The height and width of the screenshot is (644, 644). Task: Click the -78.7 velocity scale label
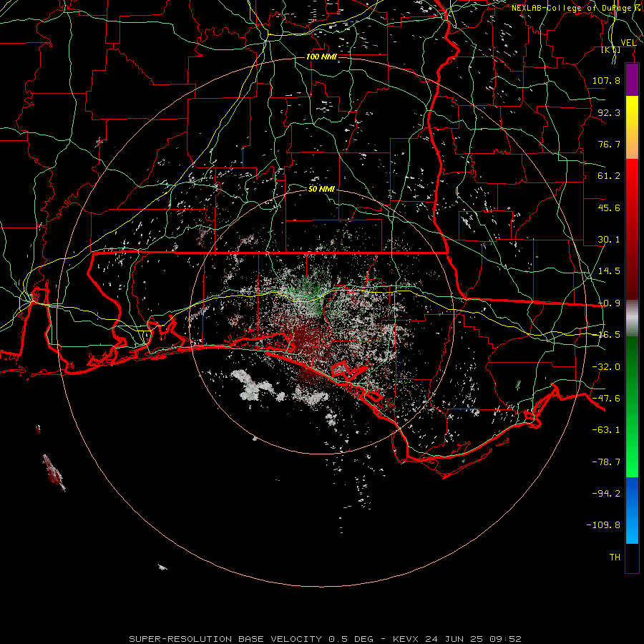click(606, 462)
